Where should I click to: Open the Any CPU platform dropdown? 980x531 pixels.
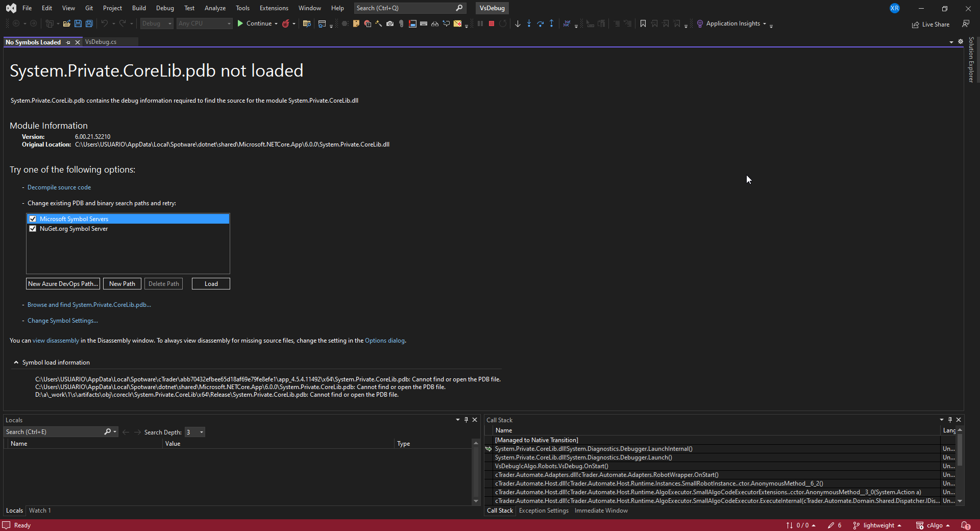(205, 23)
